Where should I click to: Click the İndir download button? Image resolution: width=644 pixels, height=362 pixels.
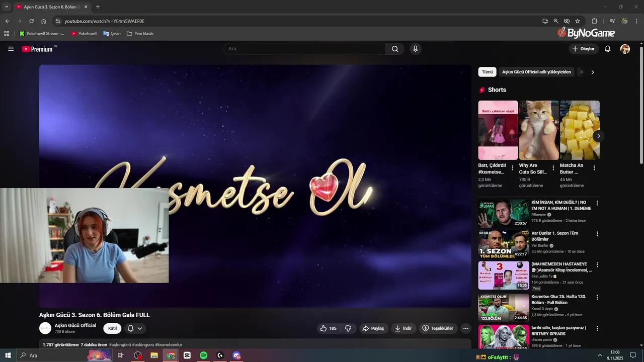click(x=403, y=328)
